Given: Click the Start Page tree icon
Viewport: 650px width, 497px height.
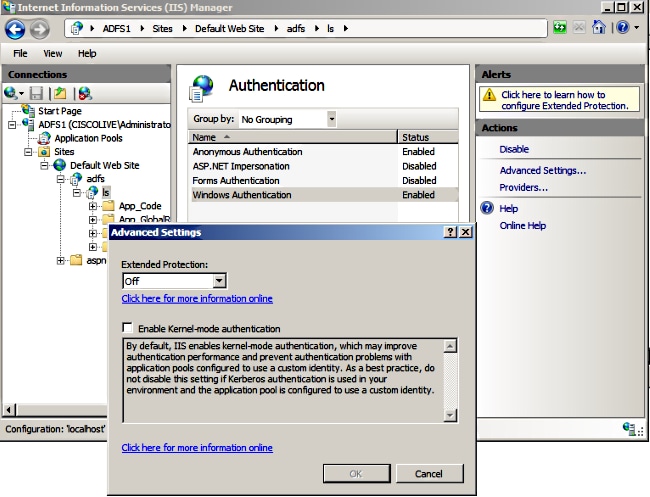Looking at the screenshot, I should pyautogui.click(x=29, y=110).
